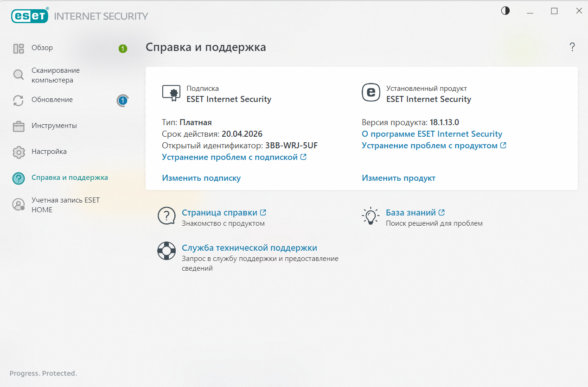
Task: Click the expiration date 20.04.2026
Action: point(242,134)
